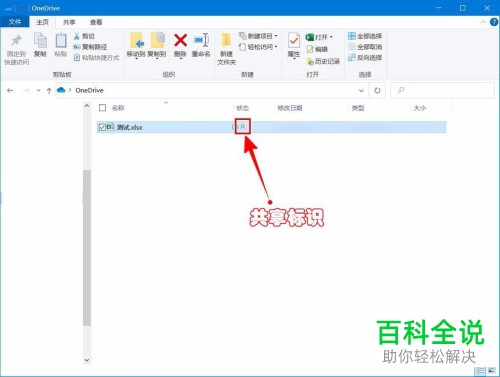Minimize the OneDrive window
This screenshot has height=377, width=500.
tap(439, 8)
